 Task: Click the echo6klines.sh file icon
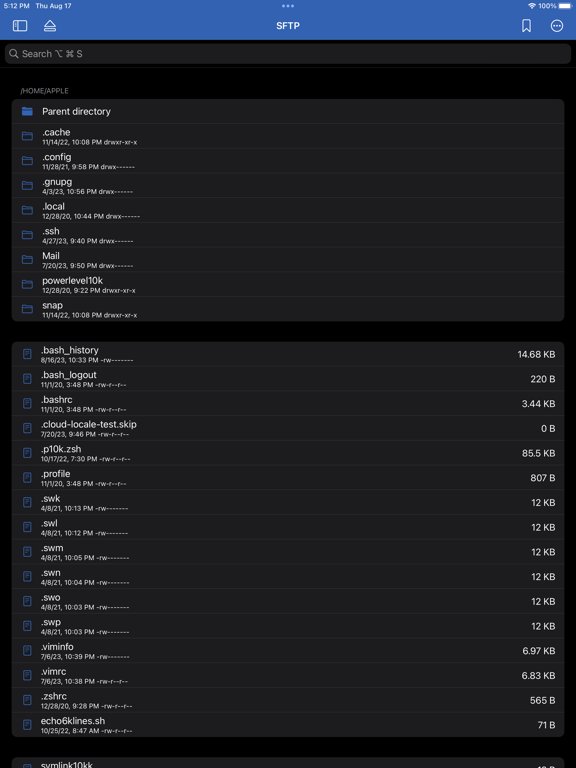click(x=27, y=724)
